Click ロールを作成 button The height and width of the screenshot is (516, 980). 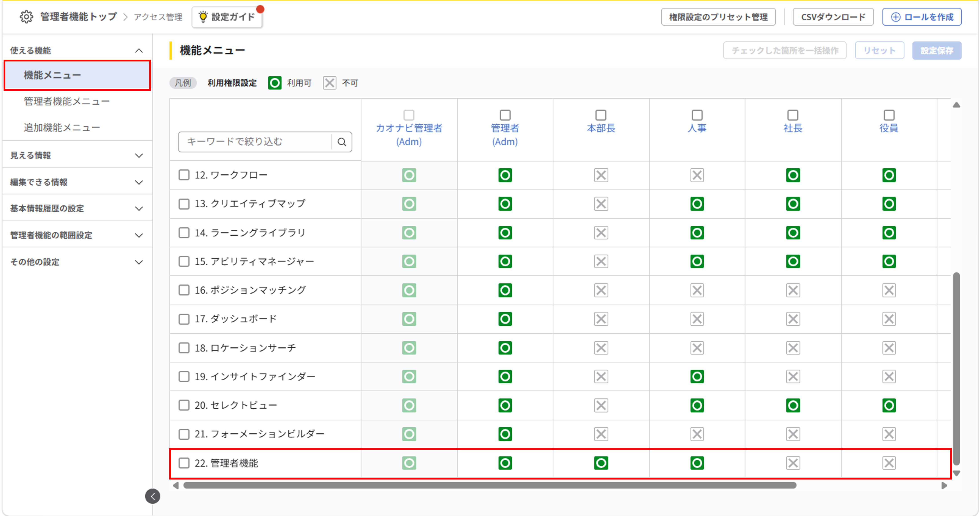[922, 17]
